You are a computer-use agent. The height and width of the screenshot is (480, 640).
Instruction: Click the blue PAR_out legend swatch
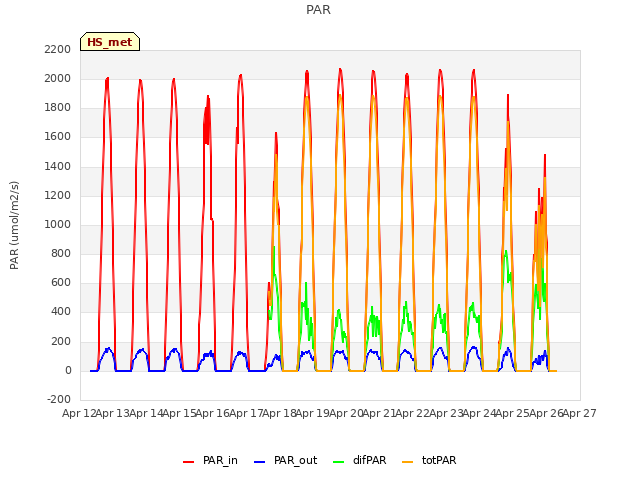pyautogui.click(x=259, y=462)
